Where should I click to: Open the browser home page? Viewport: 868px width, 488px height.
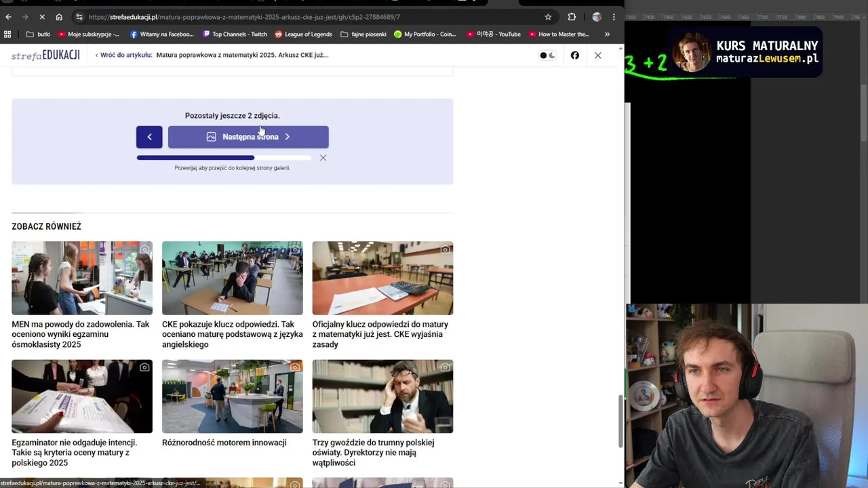[59, 17]
